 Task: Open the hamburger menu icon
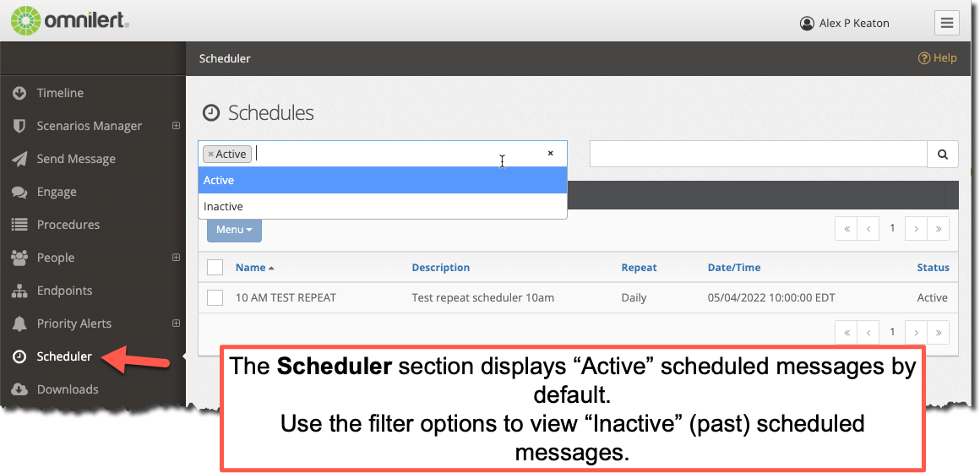point(947,23)
